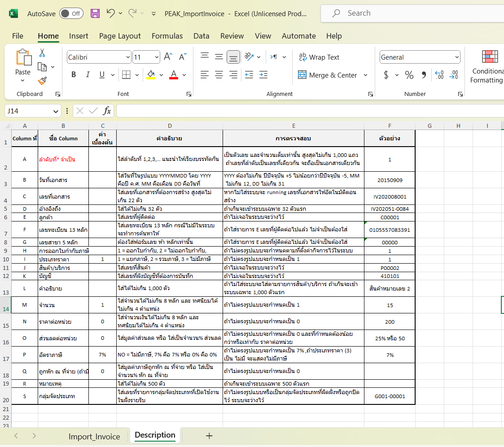Click the Insert Function fx icon
Viewport: 504px width, 447px height.
(x=107, y=111)
